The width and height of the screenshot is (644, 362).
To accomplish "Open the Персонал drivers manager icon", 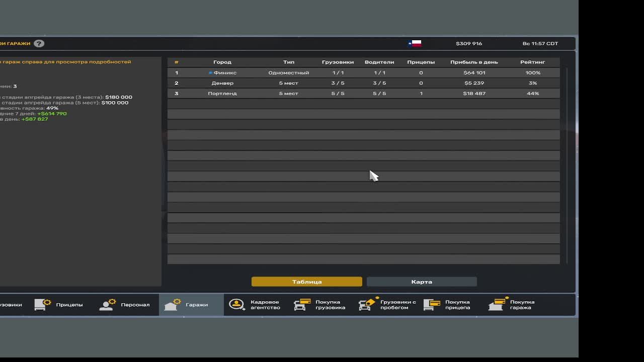I will 108,305.
